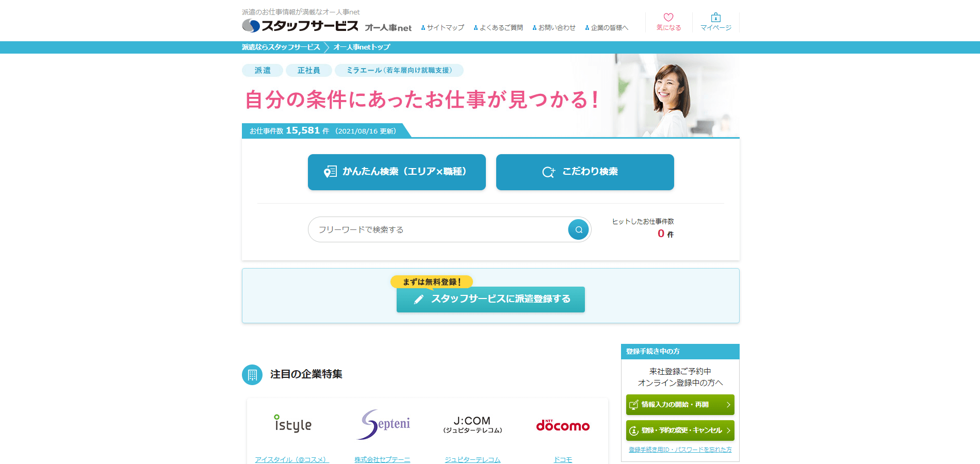The height and width of the screenshot is (464, 980).
Task: Click オー人事netトップ breadcrumb
Action: pos(362,47)
